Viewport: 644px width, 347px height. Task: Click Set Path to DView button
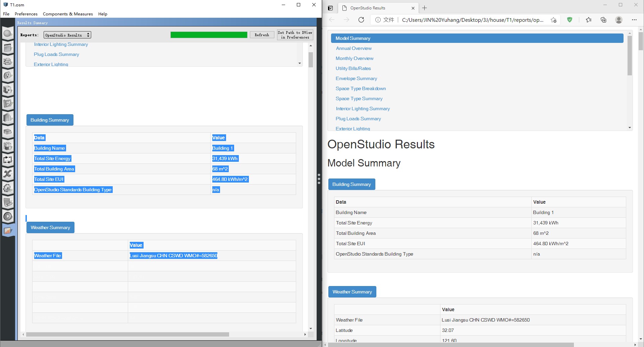click(295, 35)
